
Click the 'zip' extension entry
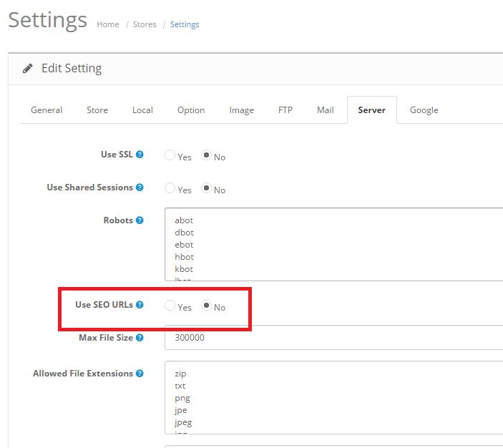click(180, 374)
